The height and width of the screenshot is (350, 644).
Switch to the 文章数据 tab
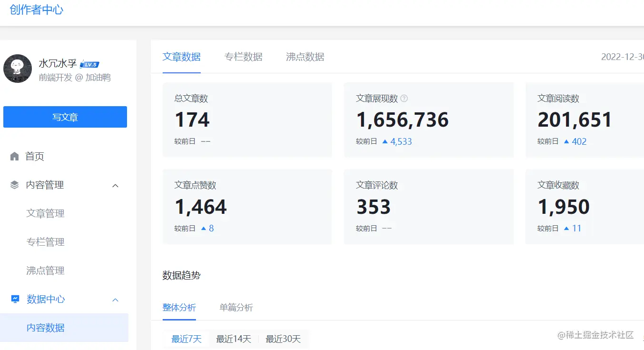coord(182,57)
